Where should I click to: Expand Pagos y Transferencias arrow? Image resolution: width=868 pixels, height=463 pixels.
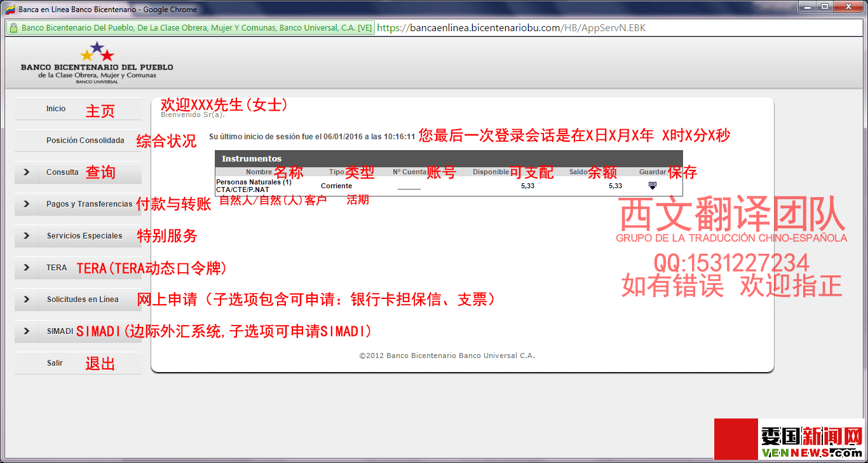(x=27, y=204)
